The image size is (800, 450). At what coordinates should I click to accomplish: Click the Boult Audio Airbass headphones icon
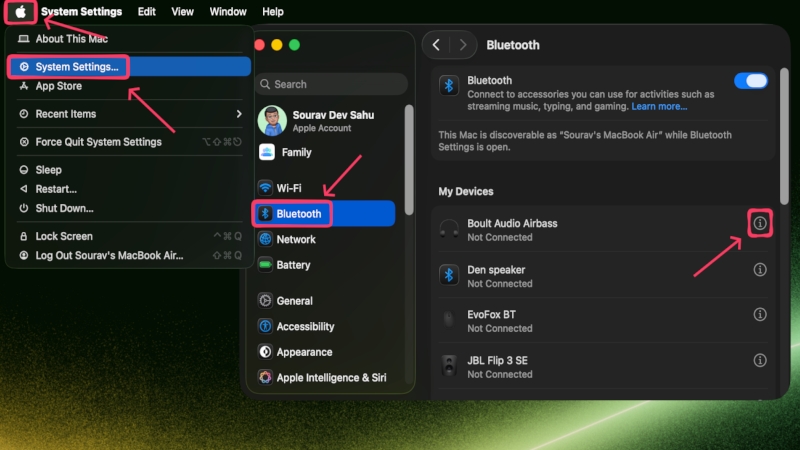[x=449, y=229]
